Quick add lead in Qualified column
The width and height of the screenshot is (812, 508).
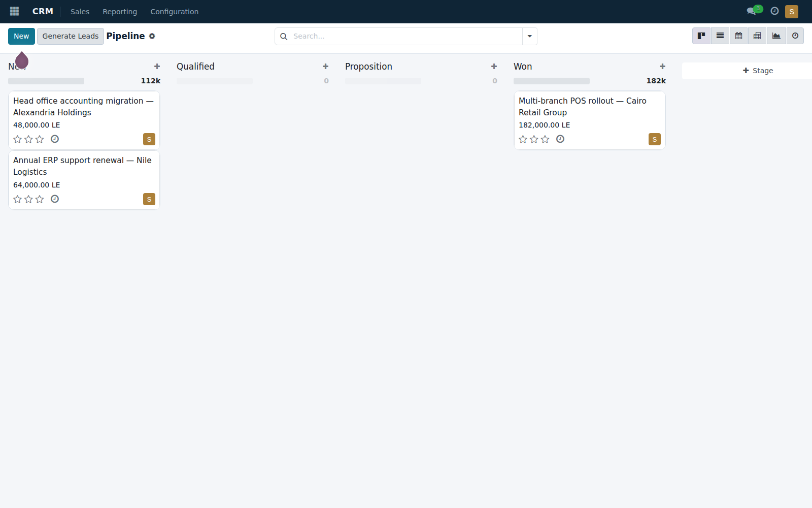[x=325, y=67]
